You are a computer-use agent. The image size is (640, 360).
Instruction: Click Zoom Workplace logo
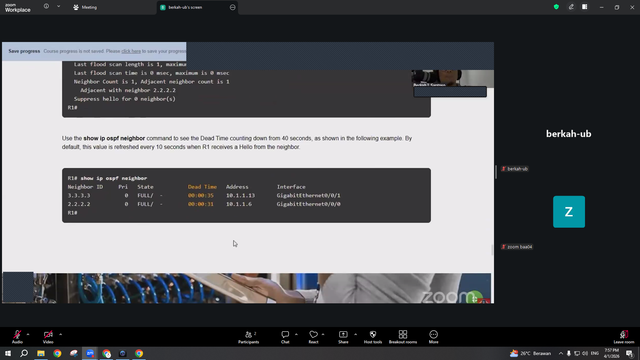click(18, 8)
